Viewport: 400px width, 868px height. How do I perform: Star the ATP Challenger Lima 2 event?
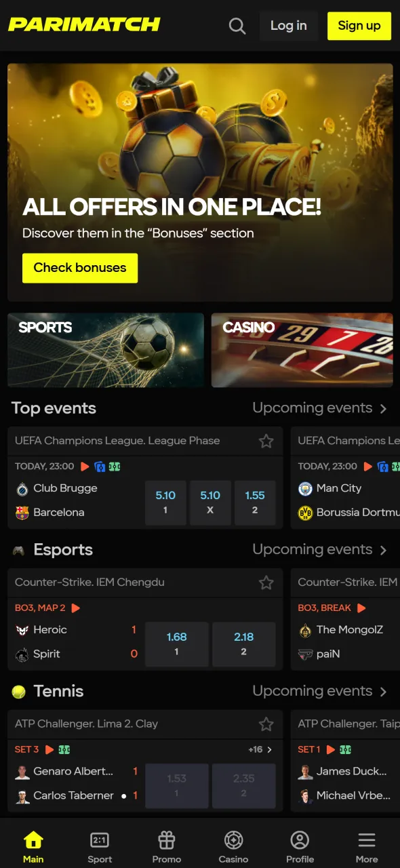pyautogui.click(x=266, y=724)
